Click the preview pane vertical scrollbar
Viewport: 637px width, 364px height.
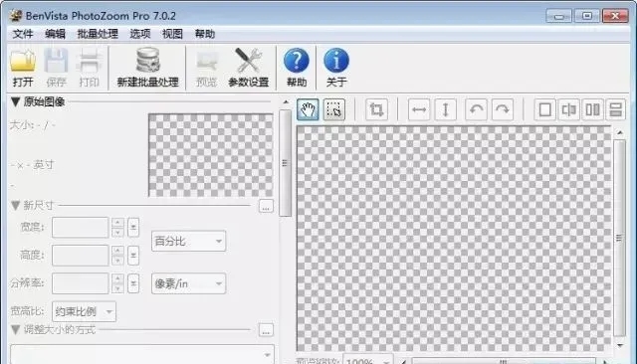pos(619,239)
